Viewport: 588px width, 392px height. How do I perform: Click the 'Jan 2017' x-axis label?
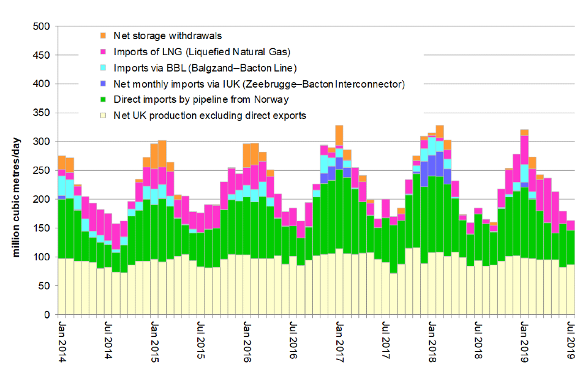tap(339, 341)
